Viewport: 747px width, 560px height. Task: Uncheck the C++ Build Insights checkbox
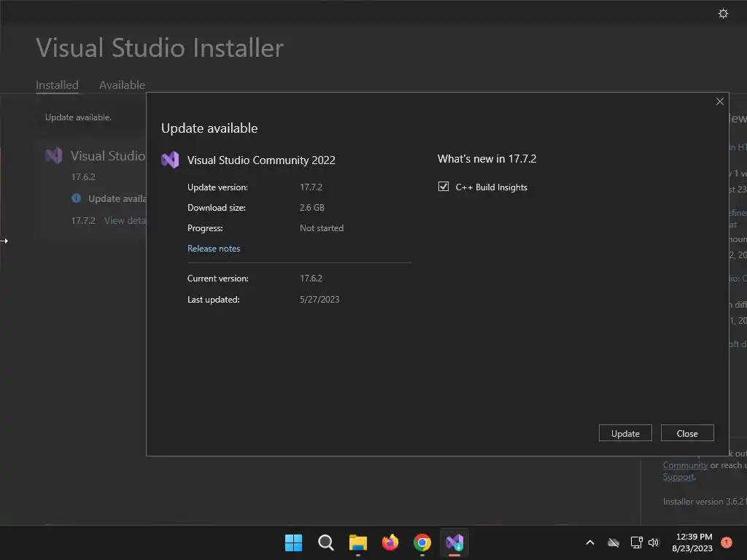point(443,187)
